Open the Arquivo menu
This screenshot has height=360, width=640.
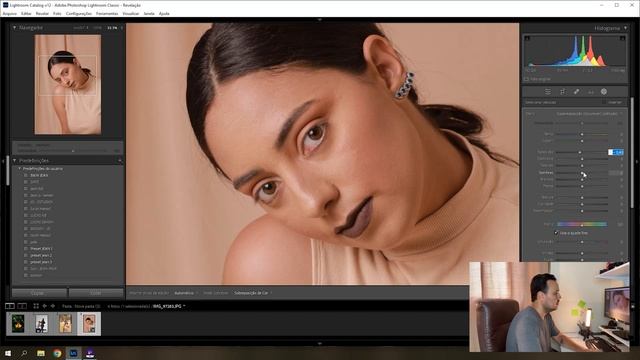(x=10, y=13)
